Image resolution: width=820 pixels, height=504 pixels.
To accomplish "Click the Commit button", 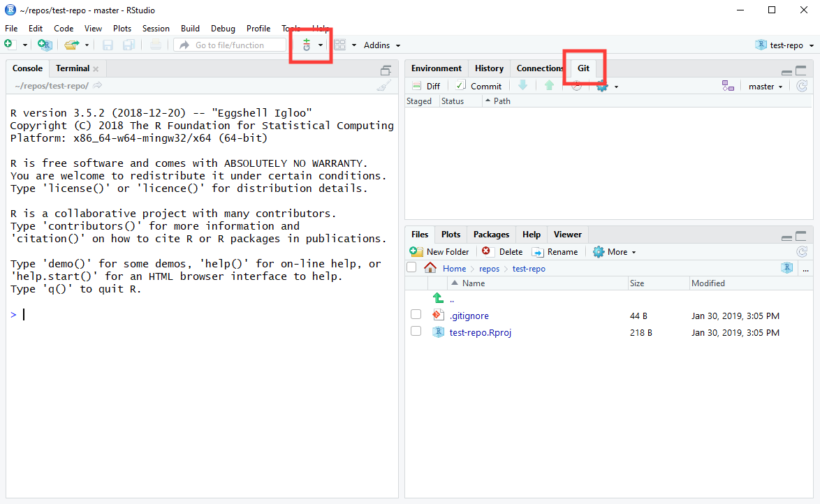I will tap(478, 86).
